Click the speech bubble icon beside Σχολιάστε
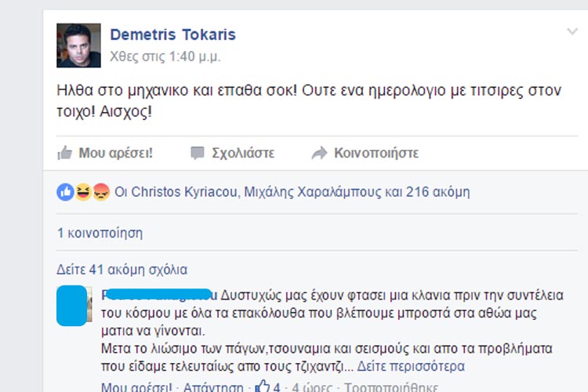The width and height of the screenshot is (588, 392). coord(198,153)
